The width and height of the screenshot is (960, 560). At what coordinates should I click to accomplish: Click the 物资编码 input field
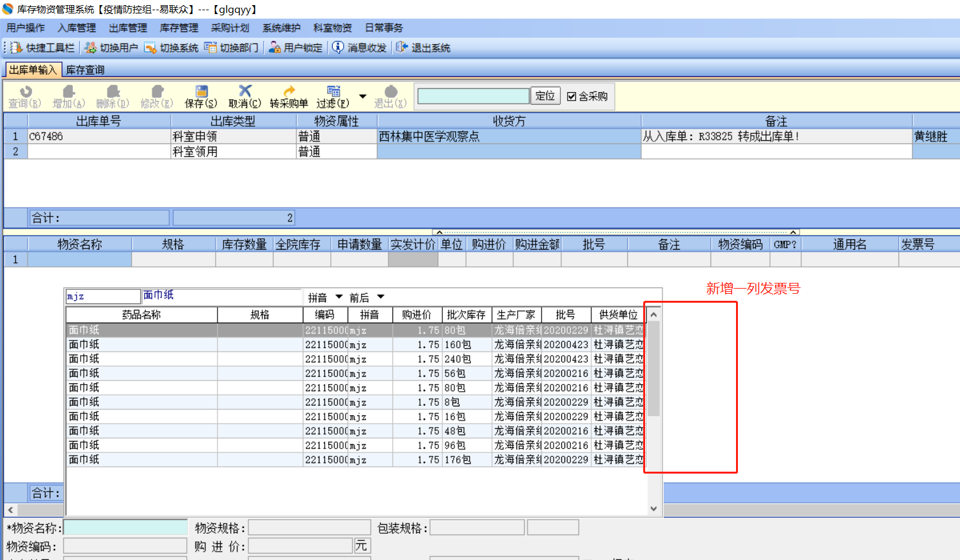(x=125, y=546)
